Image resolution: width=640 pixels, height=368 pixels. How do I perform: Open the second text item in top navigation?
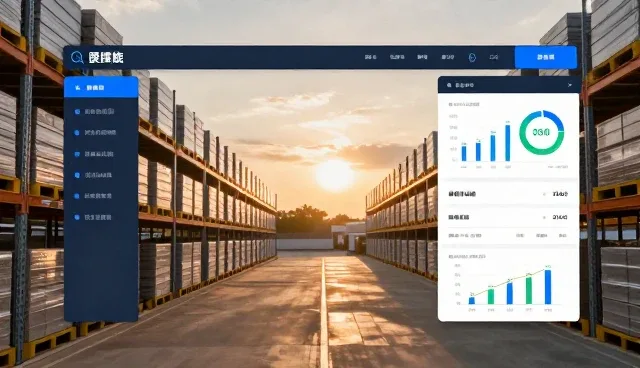[x=397, y=57]
